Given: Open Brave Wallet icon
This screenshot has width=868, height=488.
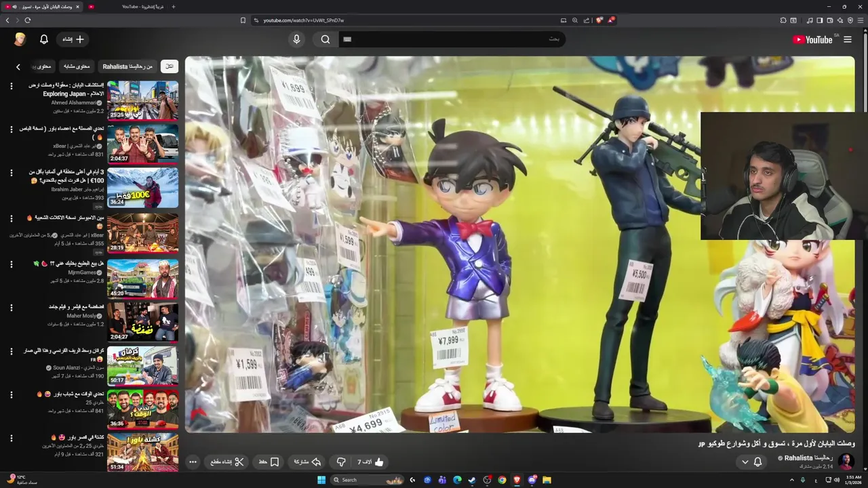Looking at the screenshot, I should point(830,20).
